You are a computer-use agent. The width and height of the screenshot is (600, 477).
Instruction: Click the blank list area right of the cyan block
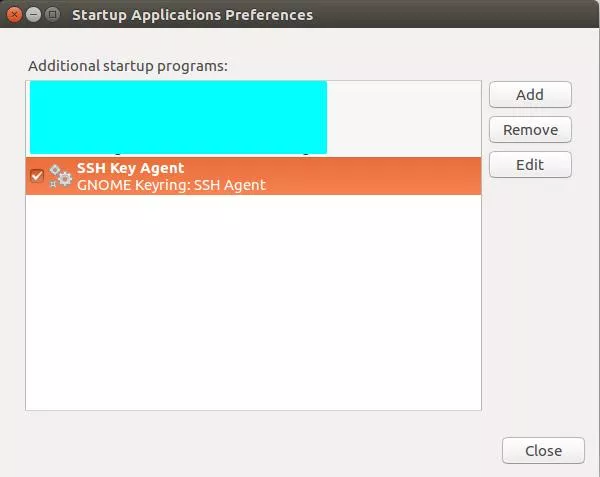coord(403,117)
